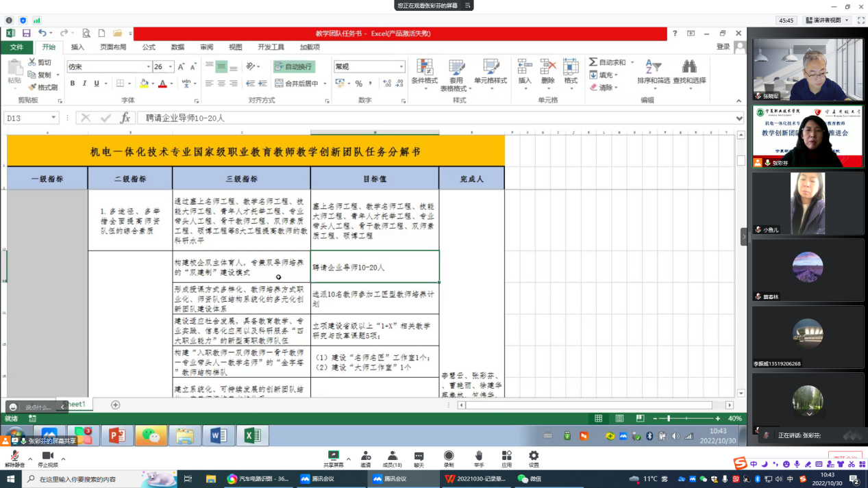Stop video in the meeting toolbar
The height and width of the screenshot is (488, 868).
click(x=47, y=459)
